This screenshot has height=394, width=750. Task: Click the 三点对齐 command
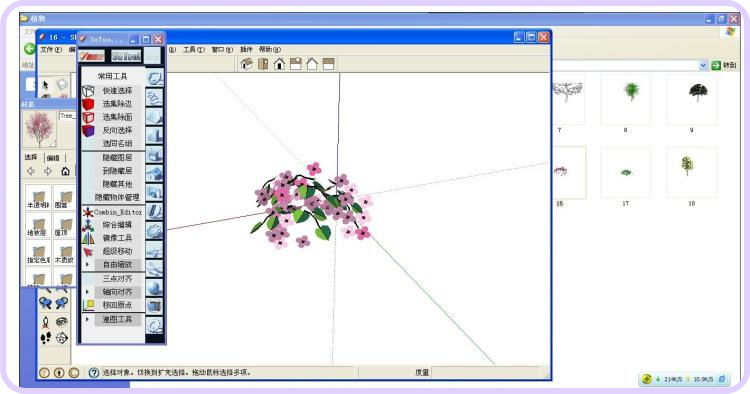click(117, 278)
